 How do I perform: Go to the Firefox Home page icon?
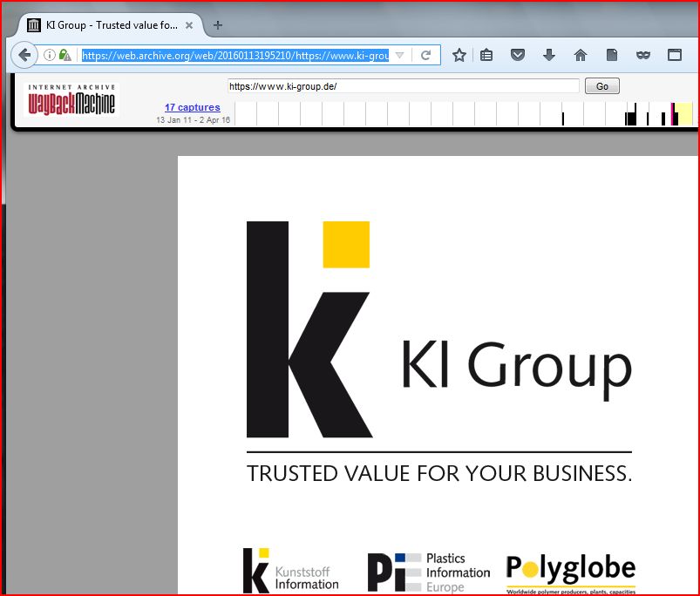[x=581, y=55]
